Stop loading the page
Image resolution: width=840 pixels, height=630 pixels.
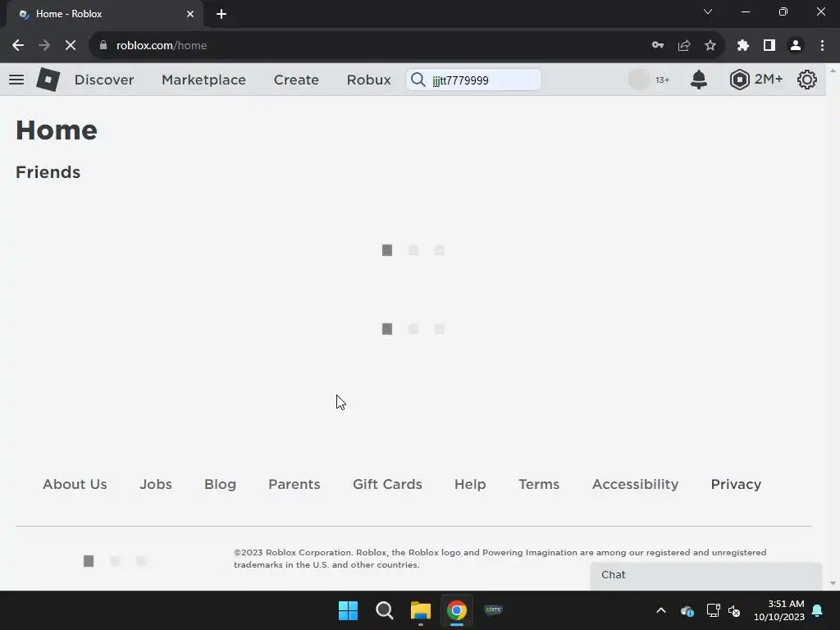click(x=71, y=46)
